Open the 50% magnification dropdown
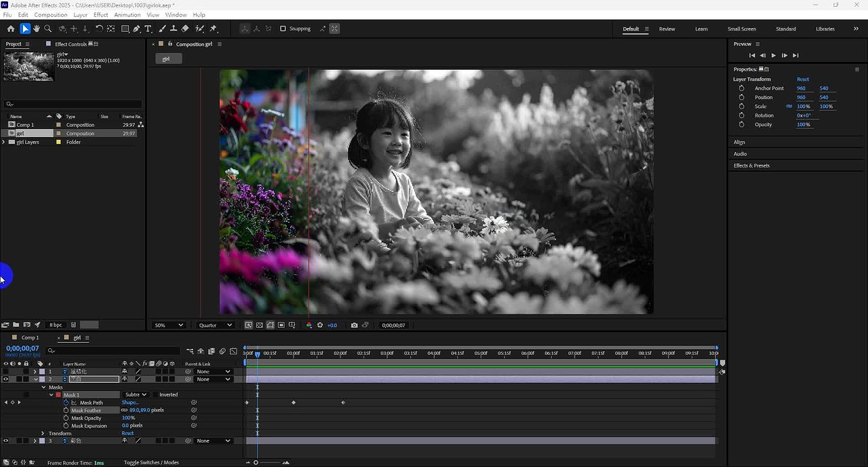The image size is (868, 467). click(x=169, y=325)
